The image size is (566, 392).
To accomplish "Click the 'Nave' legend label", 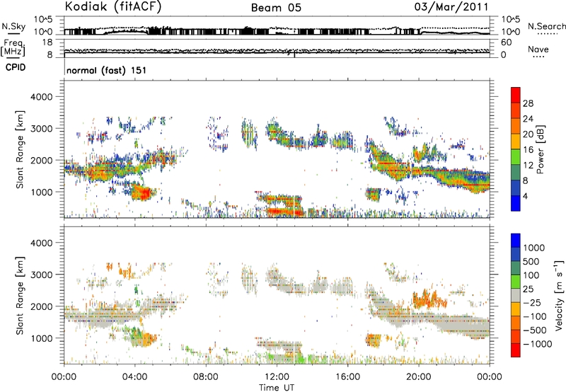I will pyautogui.click(x=538, y=50).
